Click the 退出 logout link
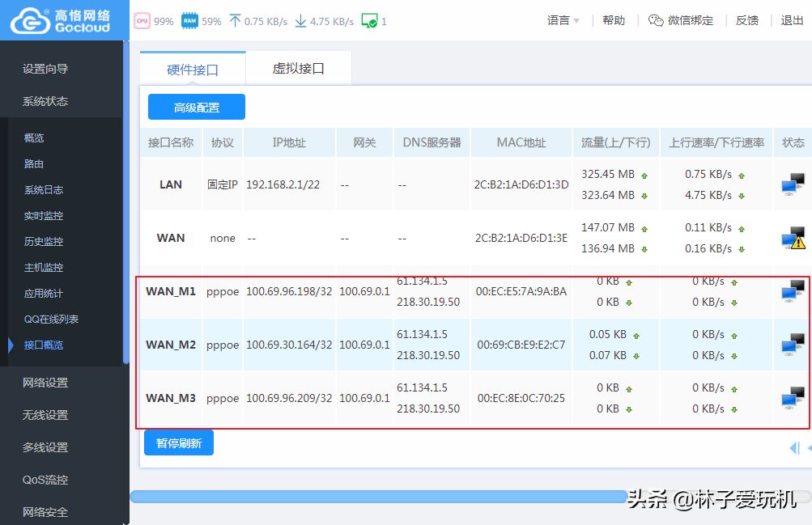Image resolution: width=812 pixels, height=525 pixels. point(792,21)
